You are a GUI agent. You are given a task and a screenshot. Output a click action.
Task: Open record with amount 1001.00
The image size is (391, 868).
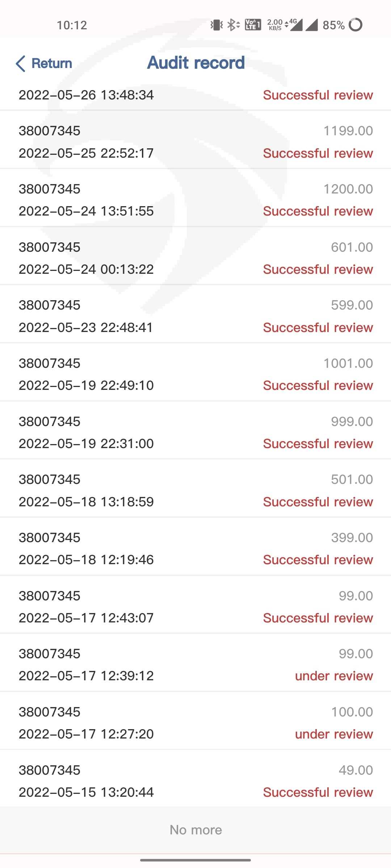[x=195, y=374]
